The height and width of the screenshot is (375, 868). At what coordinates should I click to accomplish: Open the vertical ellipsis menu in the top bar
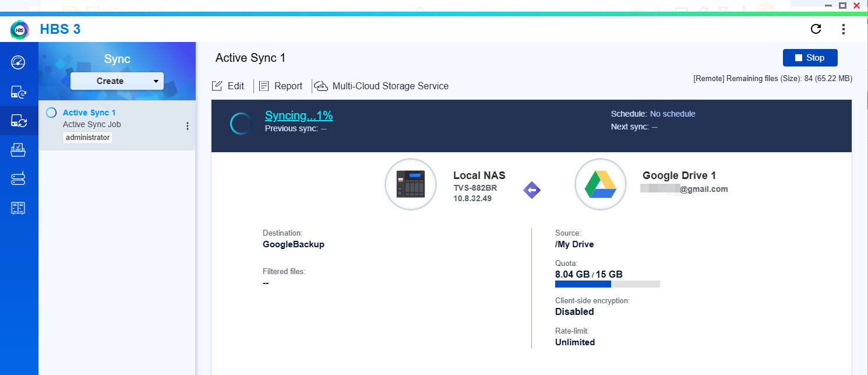point(843,29)
